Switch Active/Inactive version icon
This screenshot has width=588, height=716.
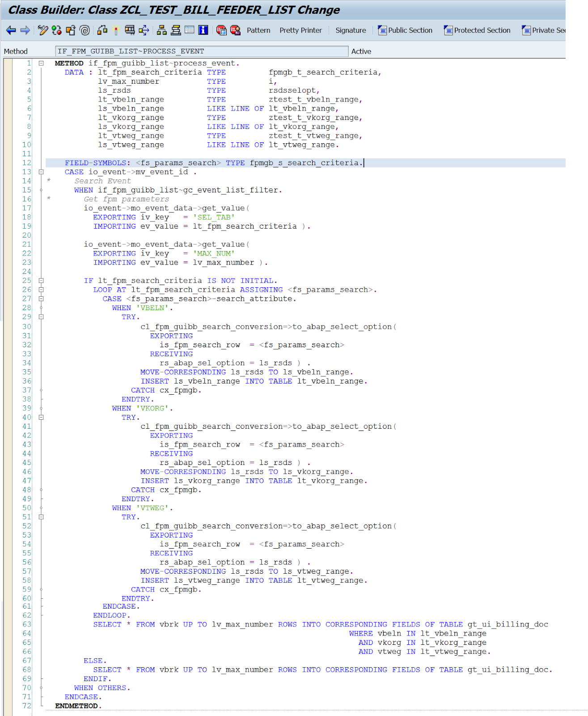click(57, 30)
